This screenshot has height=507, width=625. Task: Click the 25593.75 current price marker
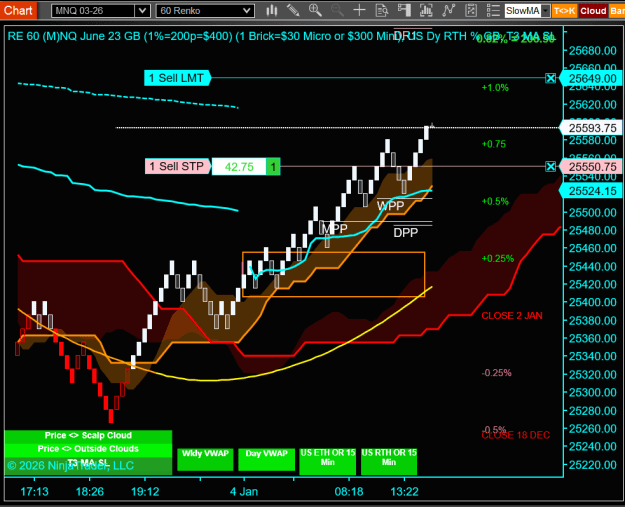coord(591,128)
